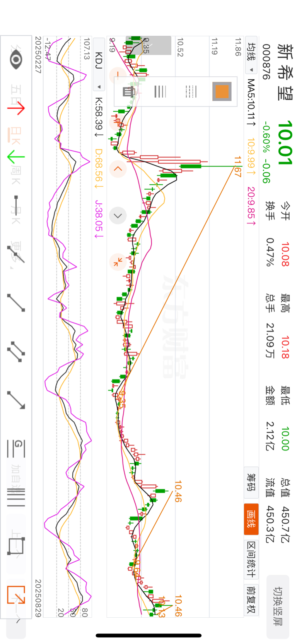Open 区间统计 range statistics
Image resolution: width=297 pixels, height=644 pixels.
coord(252,560)
